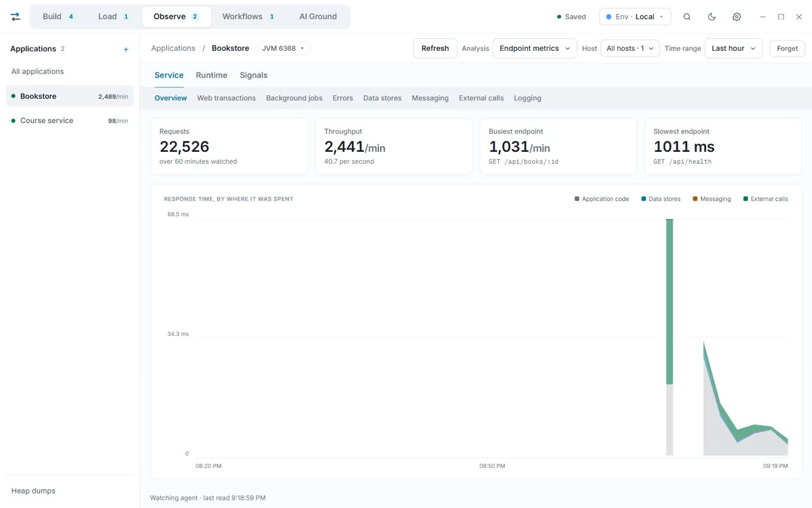Click the Busiest endpoint card

[x=558, y=147]
